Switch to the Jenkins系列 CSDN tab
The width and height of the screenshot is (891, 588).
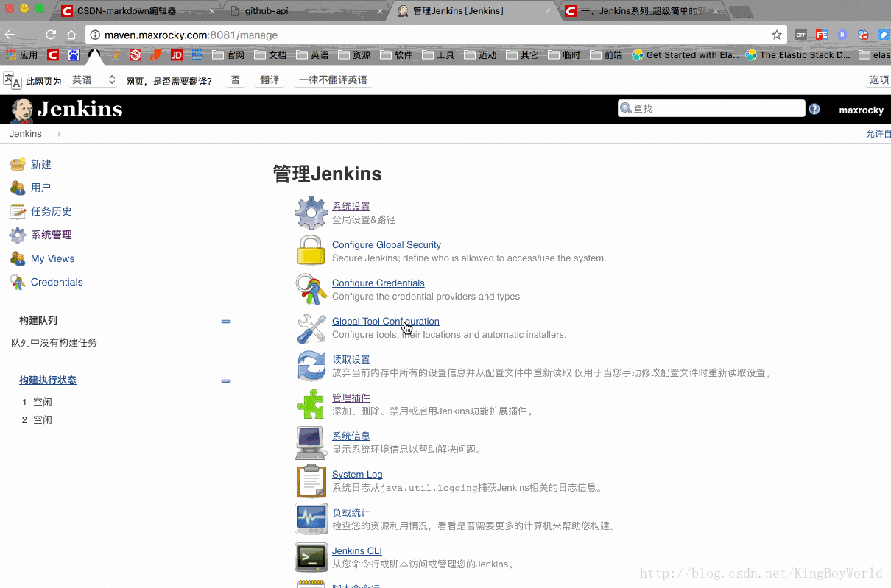click(641, 11)
